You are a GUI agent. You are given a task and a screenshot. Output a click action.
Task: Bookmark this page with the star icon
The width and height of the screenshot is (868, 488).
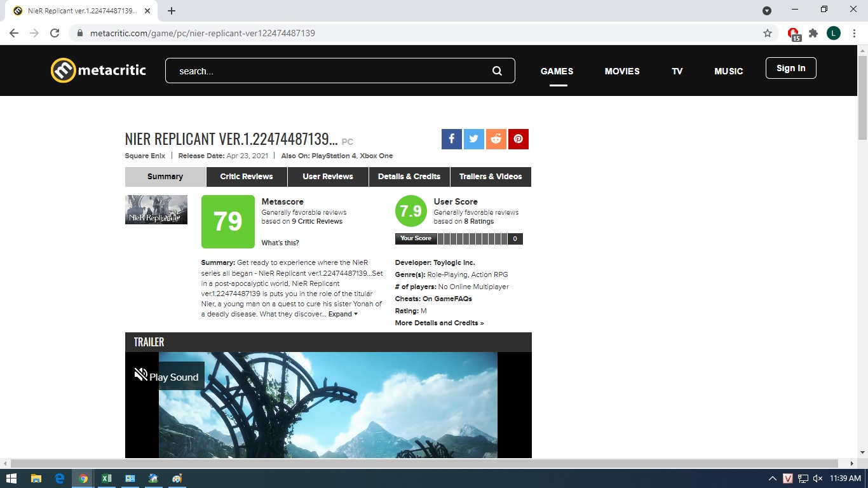(x=768, y=33)
